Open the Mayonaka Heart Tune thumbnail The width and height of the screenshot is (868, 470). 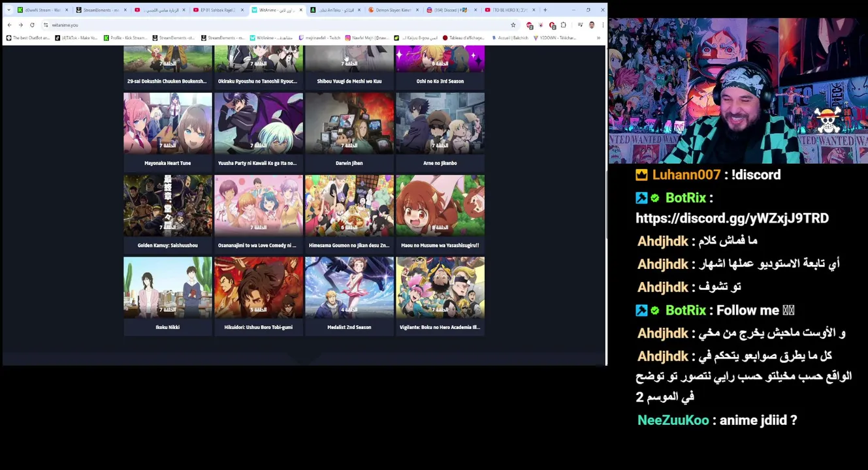(x=168, y=123)
